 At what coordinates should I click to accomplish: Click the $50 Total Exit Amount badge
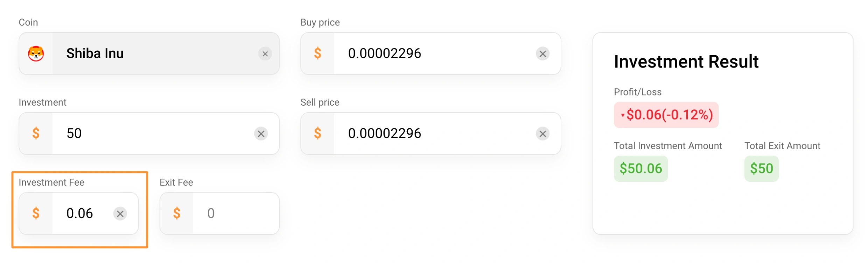click(x=761, y=169)
